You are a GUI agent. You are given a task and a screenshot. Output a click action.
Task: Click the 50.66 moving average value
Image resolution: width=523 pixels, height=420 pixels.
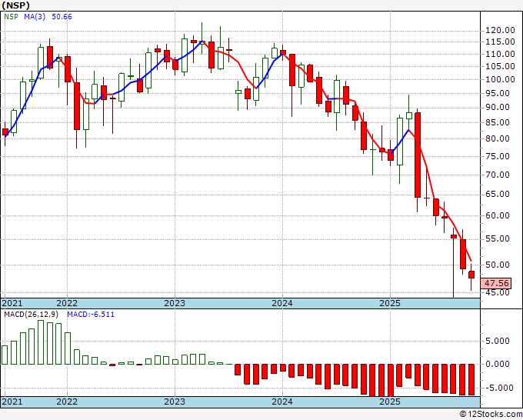62,17
